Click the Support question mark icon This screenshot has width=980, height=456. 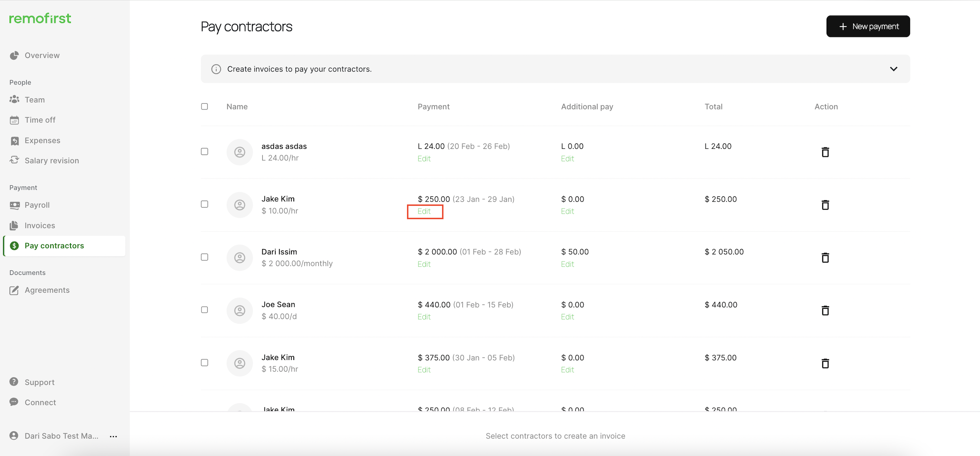[14, 382]
